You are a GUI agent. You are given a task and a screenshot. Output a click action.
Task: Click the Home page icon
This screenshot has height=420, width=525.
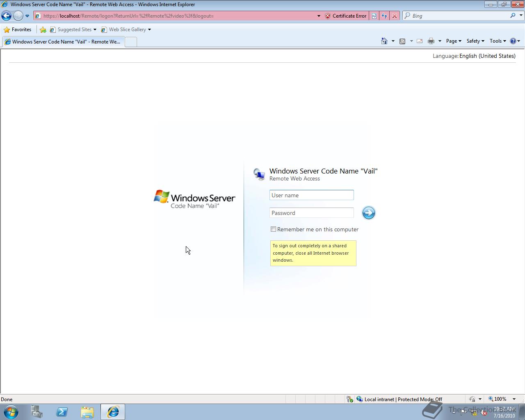pos(384,41)
